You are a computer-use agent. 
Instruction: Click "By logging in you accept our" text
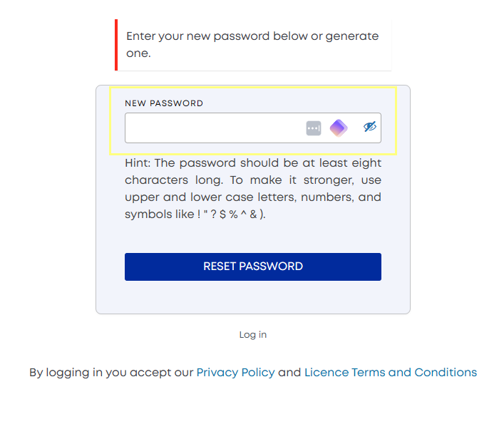[111, 373]
